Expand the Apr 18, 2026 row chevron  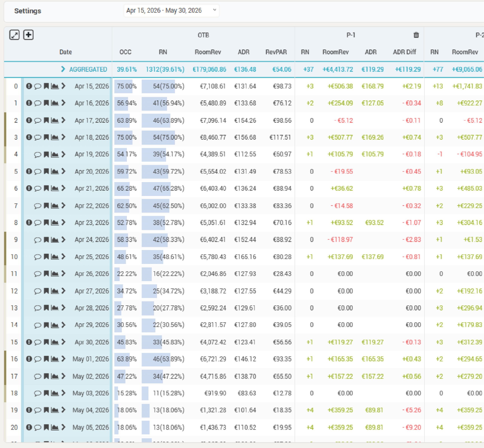click(x=63, y=137)
